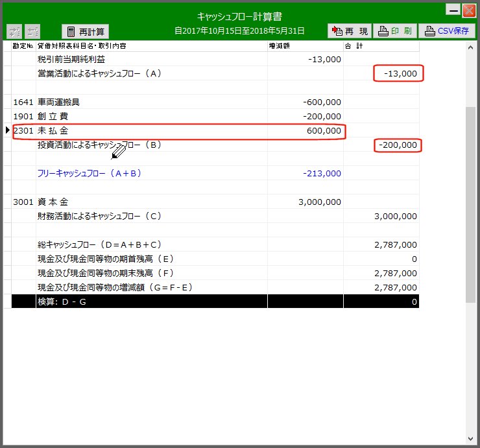Click the scrollbar down arrow

point(470,437)
